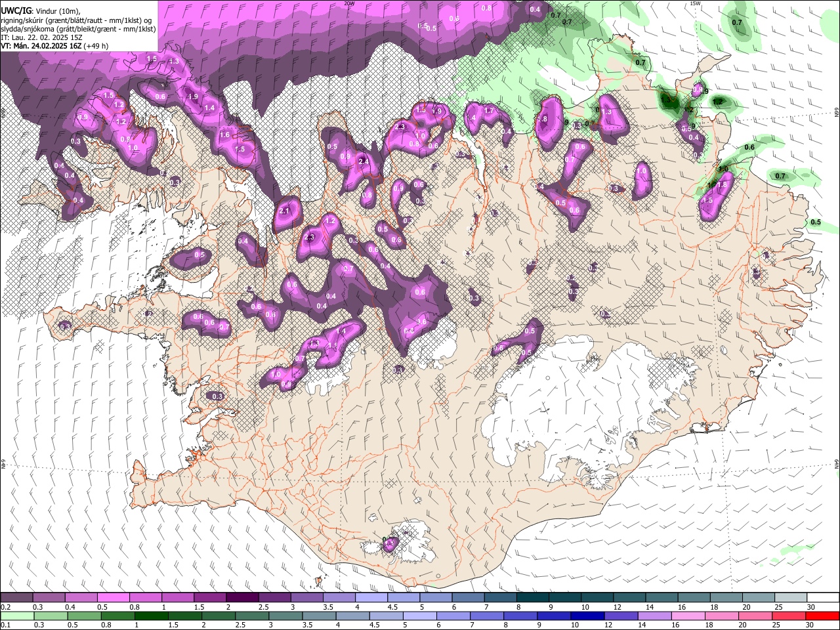Click the '0.1' label under the lower legend

coord(6,625)
